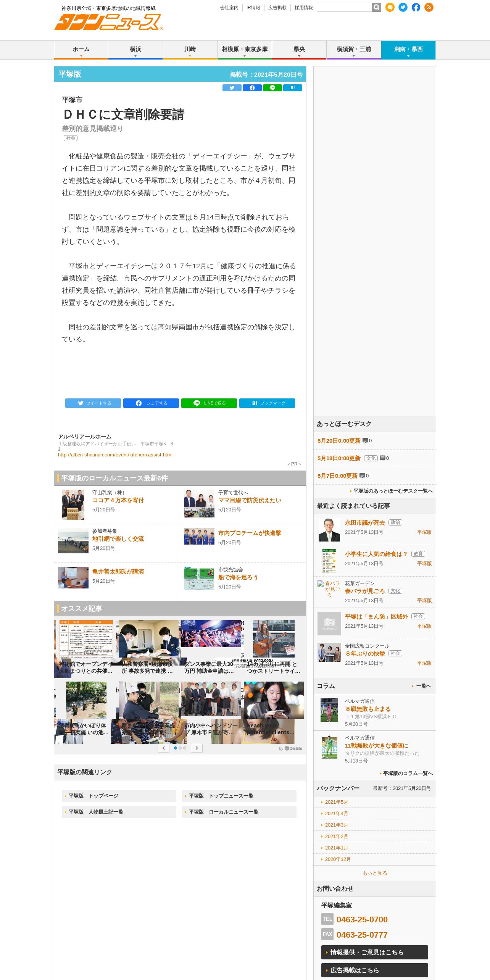Click 情報提供・ご意見はこちら button
Viewport: 490px width, 980px height.
375,952
